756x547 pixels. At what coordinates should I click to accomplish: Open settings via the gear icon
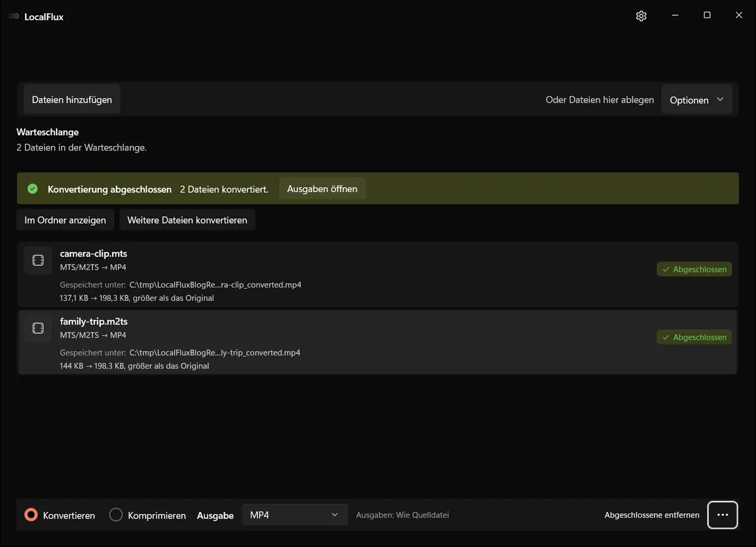[x=641, y=16]
